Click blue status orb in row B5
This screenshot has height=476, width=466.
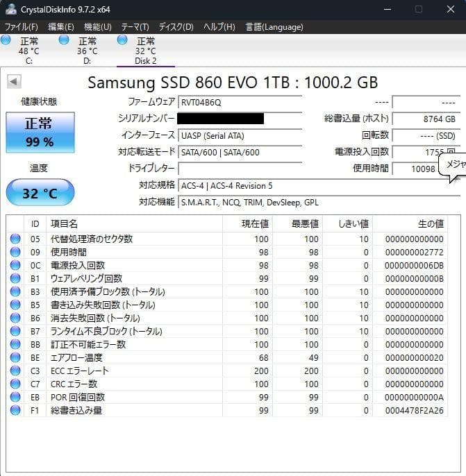(15, 305)
